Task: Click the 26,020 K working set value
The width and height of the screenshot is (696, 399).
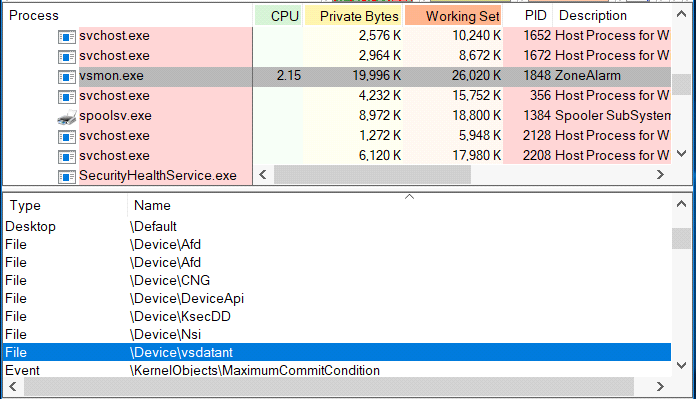Action: [476, 76]
